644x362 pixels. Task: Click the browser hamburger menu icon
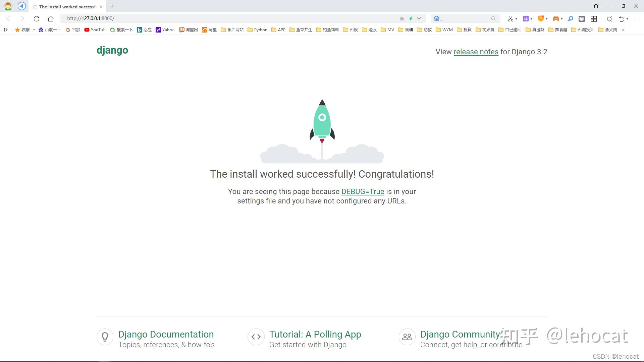coord(637,18)
